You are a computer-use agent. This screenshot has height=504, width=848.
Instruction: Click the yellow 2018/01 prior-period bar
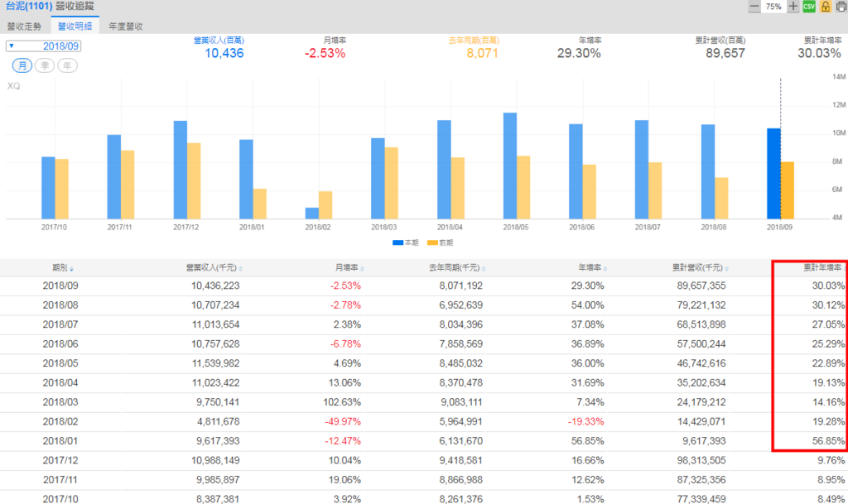click(259, 204)
